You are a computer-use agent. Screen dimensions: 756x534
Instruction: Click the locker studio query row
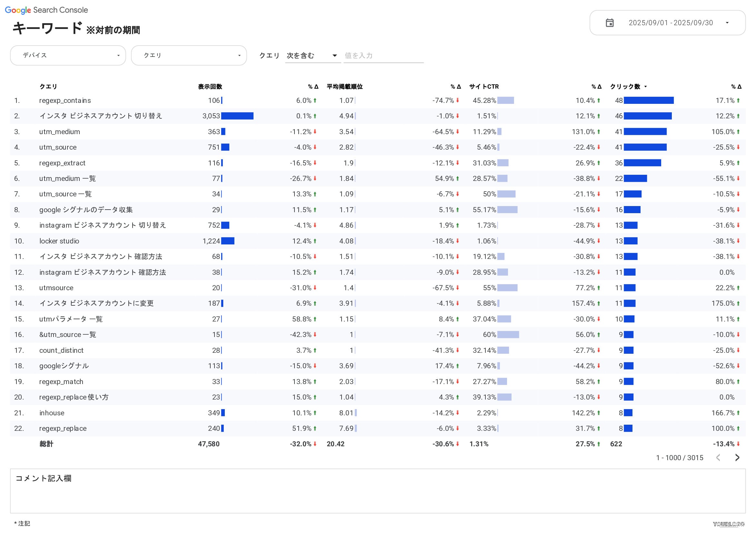point(59,241)
